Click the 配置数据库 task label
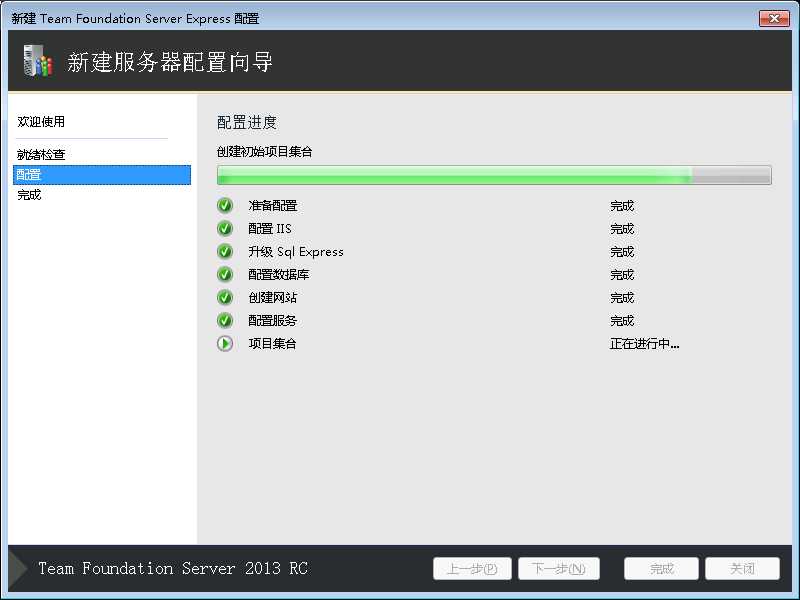Viewport: 800px width, 600px height. (x=279, y=274)
